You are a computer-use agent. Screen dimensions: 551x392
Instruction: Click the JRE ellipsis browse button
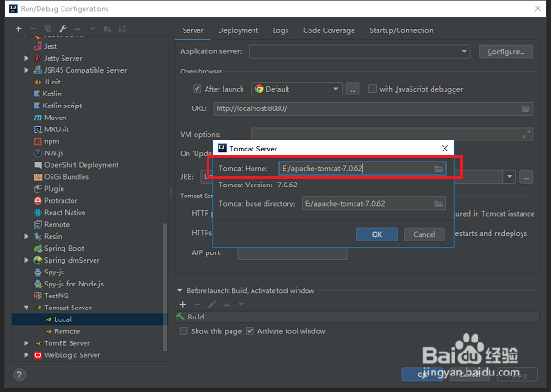click(x=526, y=176)
